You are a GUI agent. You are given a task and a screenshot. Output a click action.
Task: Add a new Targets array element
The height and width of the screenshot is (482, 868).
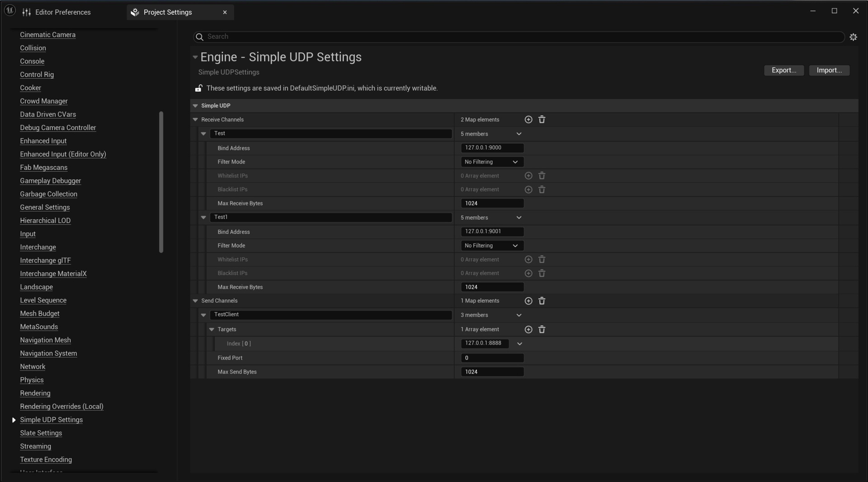tap(528, 330)
